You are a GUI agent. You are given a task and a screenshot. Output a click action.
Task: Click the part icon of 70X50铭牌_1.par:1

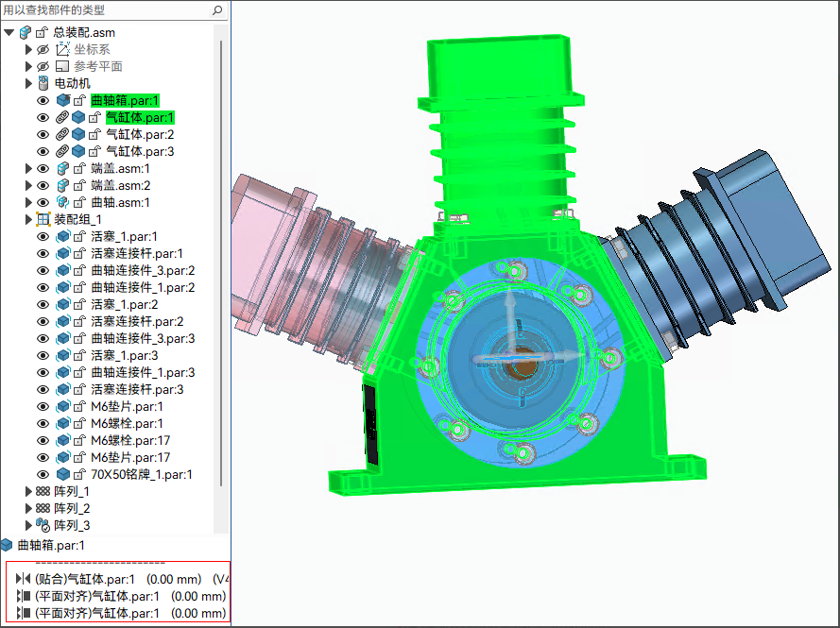point(63,474)
